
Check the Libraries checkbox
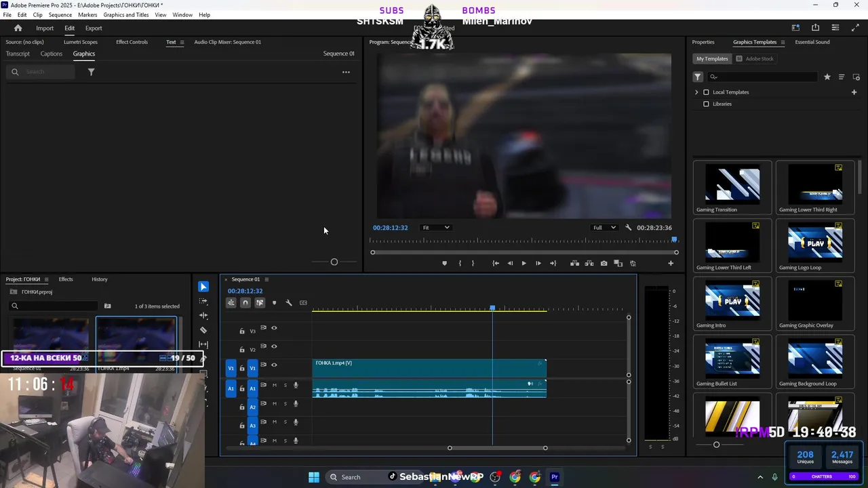tap(706, 104)
